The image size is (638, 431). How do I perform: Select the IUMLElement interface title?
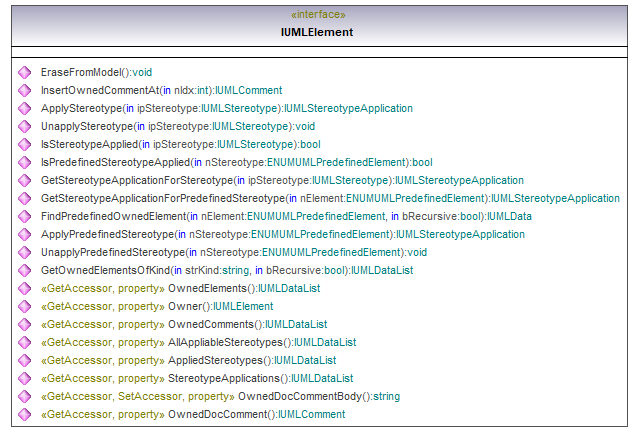pos(317,32)
